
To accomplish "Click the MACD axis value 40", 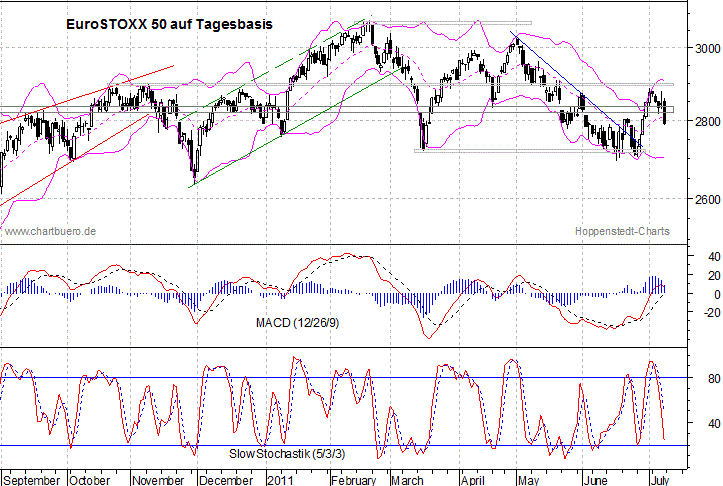I will click(x=714, y=256).
